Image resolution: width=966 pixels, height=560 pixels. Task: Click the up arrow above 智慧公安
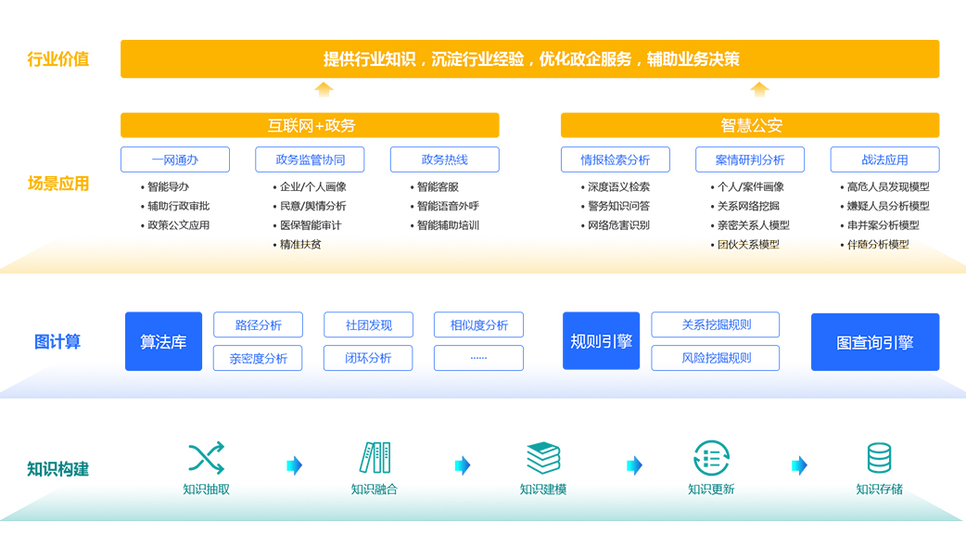[759, 90]
